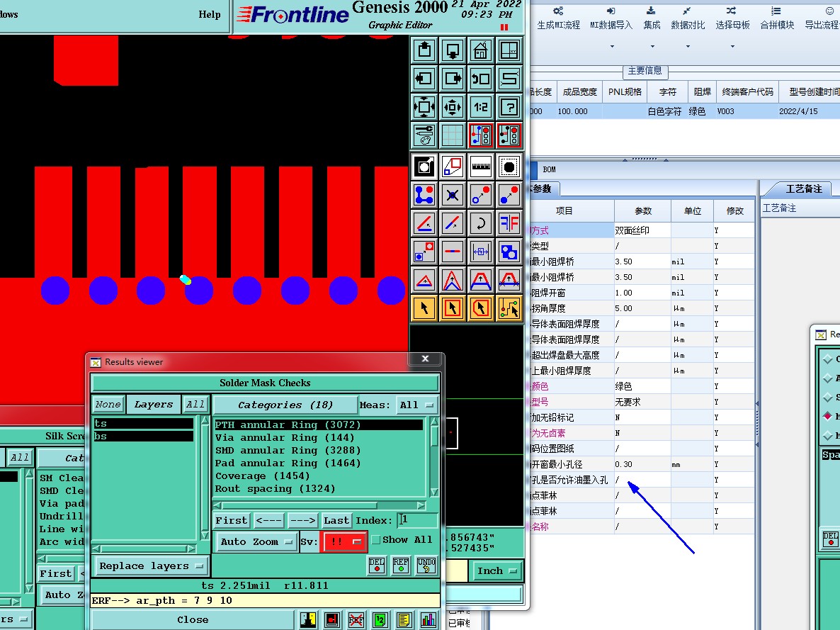Image resolution: width=840 pixels, height=630 pixels.
Task: Open the Replace layers dropdown
Action: (x=151, y=566)
